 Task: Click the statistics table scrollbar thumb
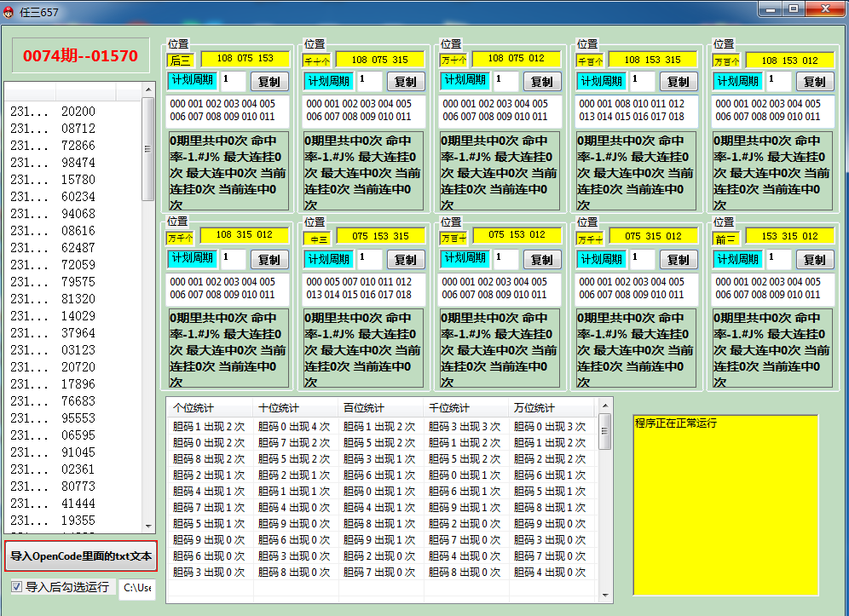605,431
